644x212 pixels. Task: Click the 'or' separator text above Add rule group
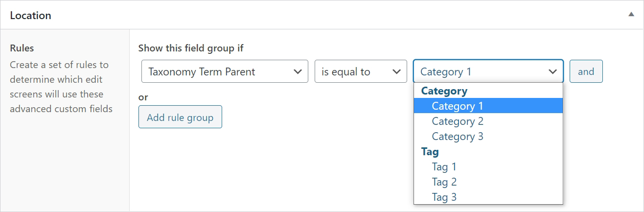click(x=143, y=97)
